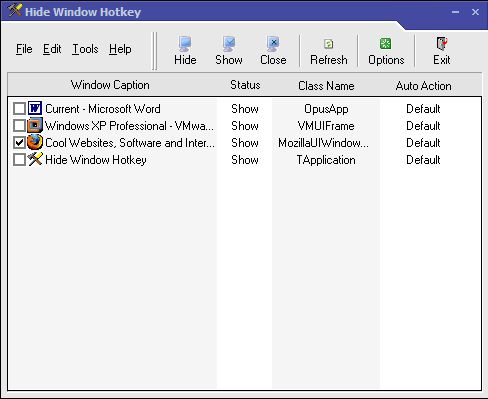
Task: Click the Exit toolbar icon
Action: click(x=442, y=51)
